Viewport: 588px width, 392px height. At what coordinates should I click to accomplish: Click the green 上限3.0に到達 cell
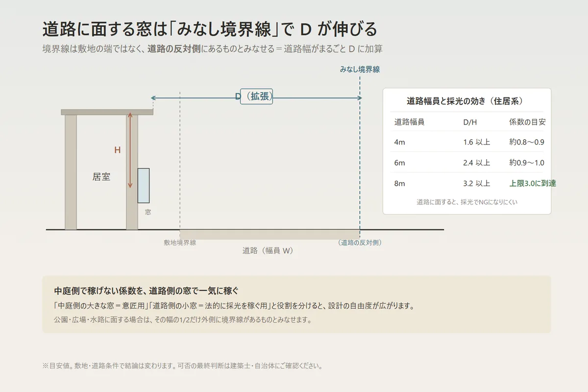tap(533, 184)
